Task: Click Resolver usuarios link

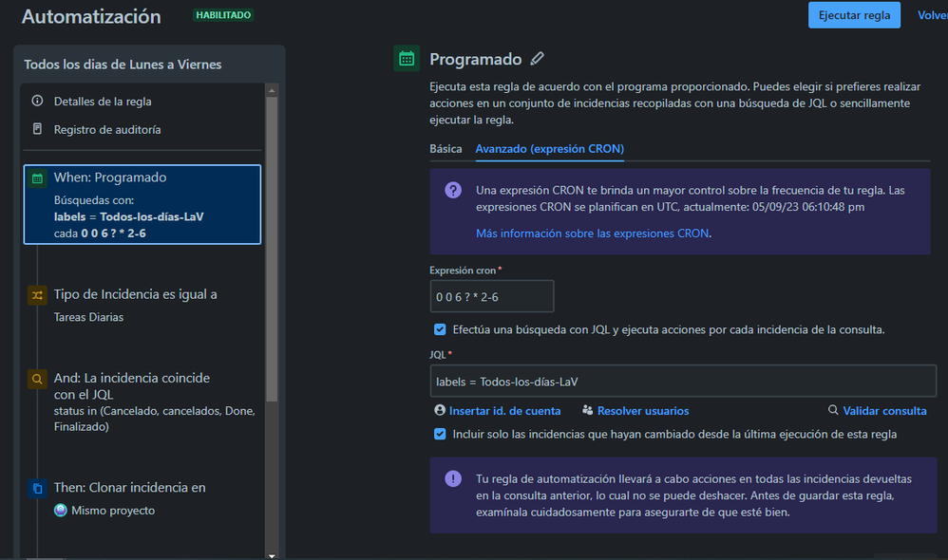Action: click(x=643, y=411)
